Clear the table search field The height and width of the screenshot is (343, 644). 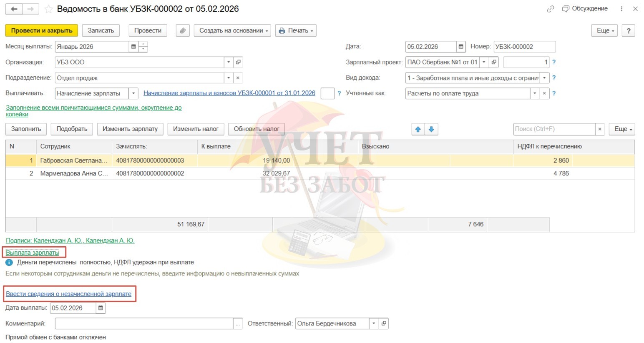pos(600,129)
